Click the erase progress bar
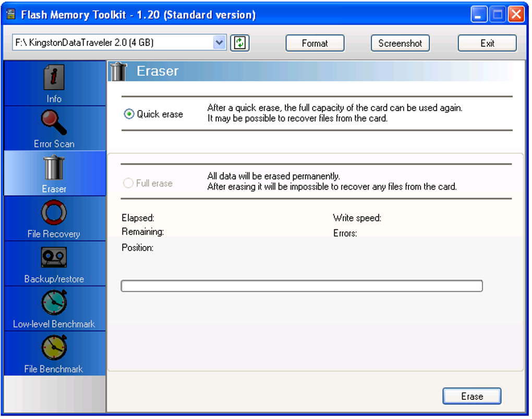The width and height of the screenshot is (532, 419). 301,286
